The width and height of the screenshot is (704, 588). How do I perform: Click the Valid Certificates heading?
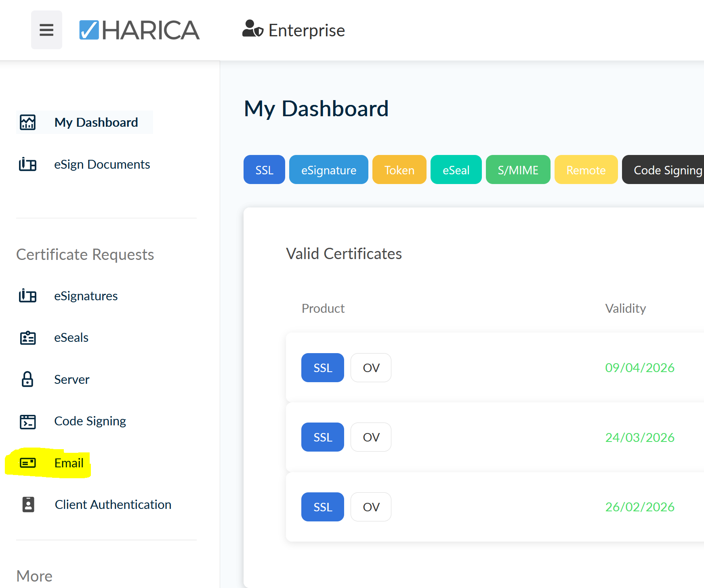344,254
